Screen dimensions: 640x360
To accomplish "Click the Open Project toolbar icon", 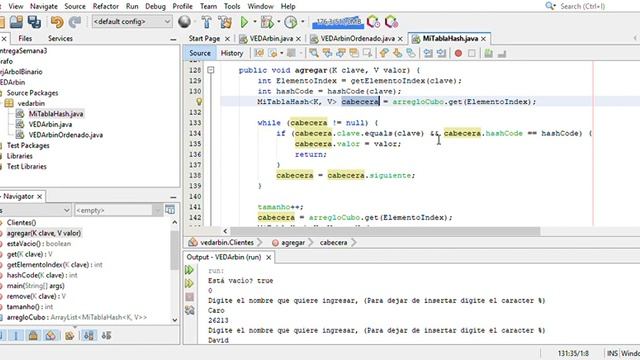I will click(16, 22).
